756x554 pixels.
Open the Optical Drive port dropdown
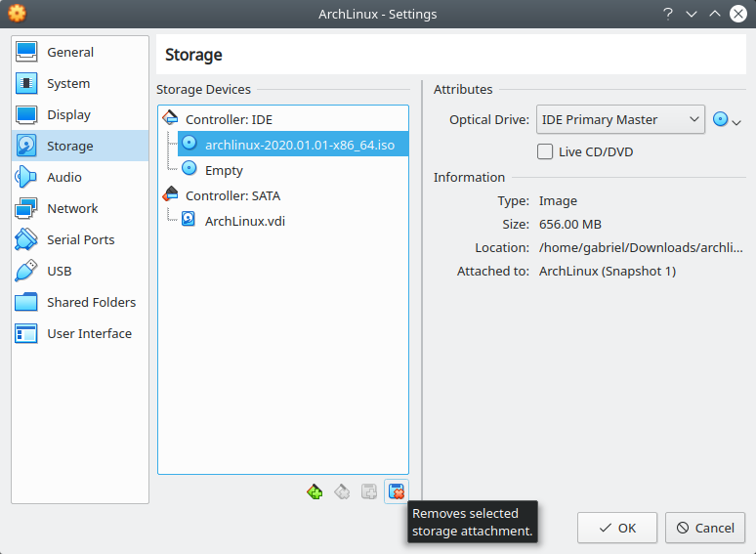tap(620, 119)
